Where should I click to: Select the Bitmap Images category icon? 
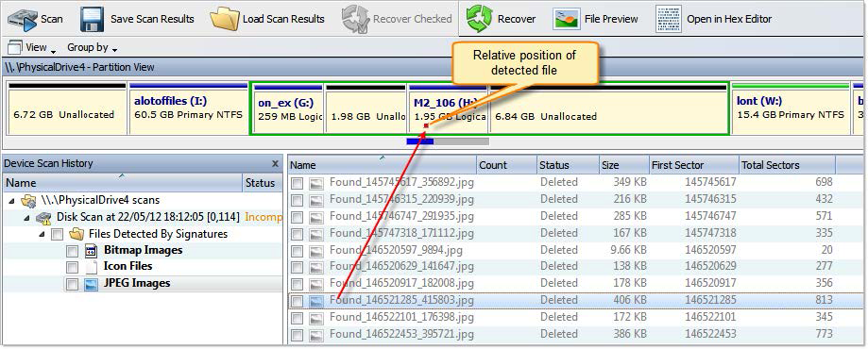pyautogui.click(x=92, y=251)
